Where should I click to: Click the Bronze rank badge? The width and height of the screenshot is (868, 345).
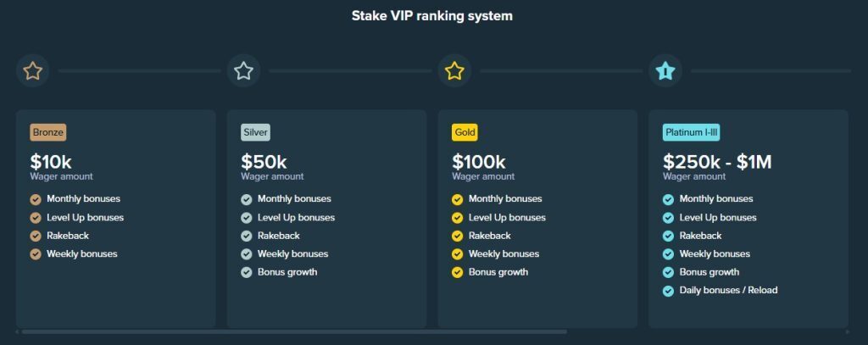point(48,133)
